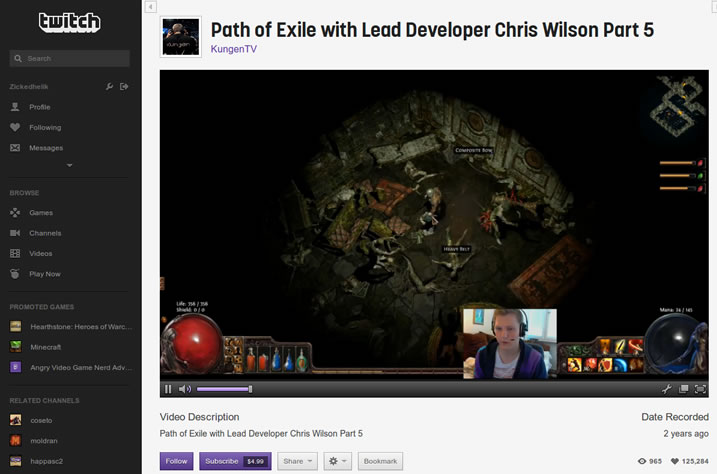Click the Zickedhelik username

pyautogui.click(x=29, y=86)
